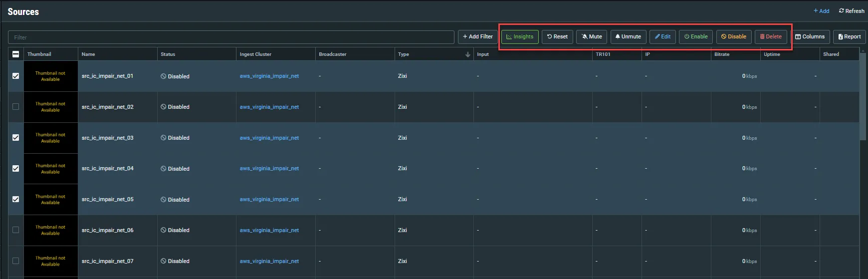Image resolution: width=868 pixels, height=279 pixels.
Task: Uncheck src_ic_impair_net_01 checkbox
Action: [x=15, y=76]
